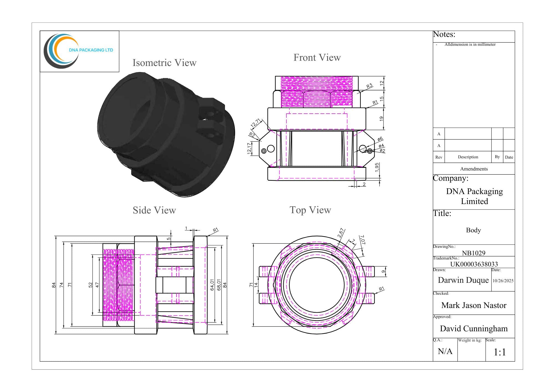Click approver name 'David Cunningham'
Screen dimensions: 555x392
click(x=474, y=329)
